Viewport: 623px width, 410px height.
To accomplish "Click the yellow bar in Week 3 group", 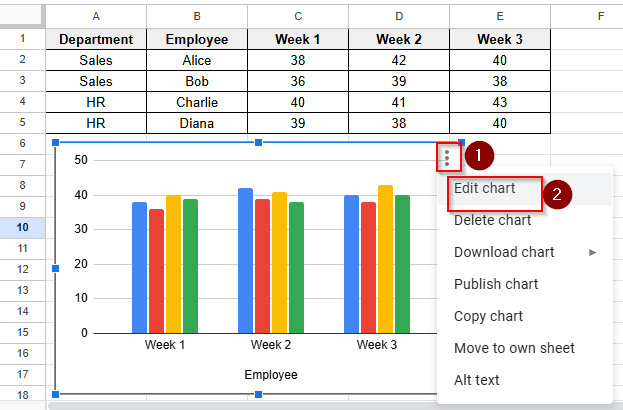I will (385, 259).
